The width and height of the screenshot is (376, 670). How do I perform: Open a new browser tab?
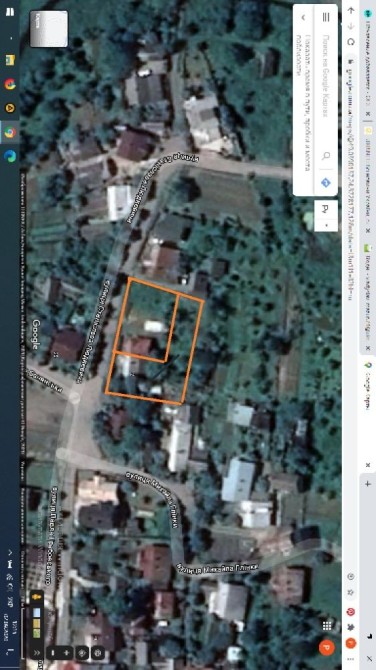(367, 484)
